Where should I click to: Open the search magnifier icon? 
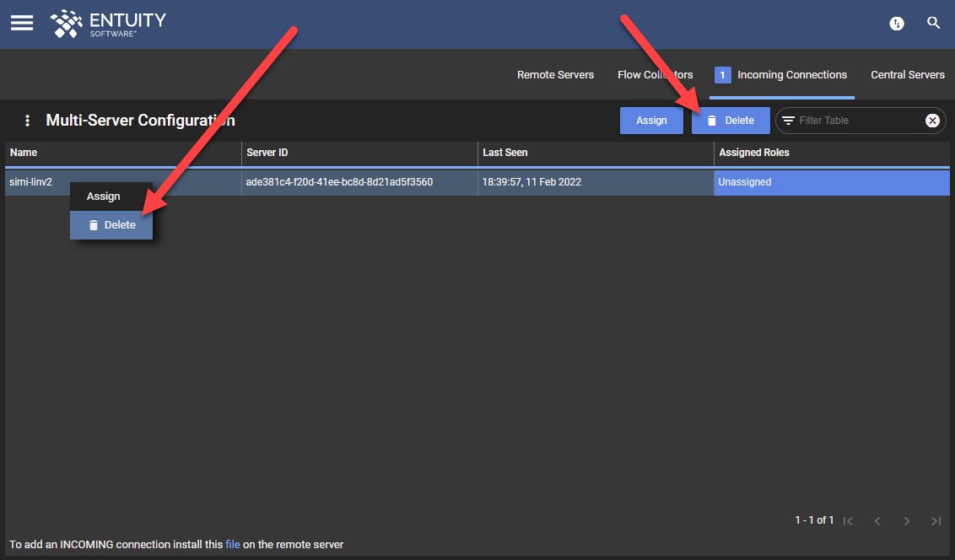(933, 23)
